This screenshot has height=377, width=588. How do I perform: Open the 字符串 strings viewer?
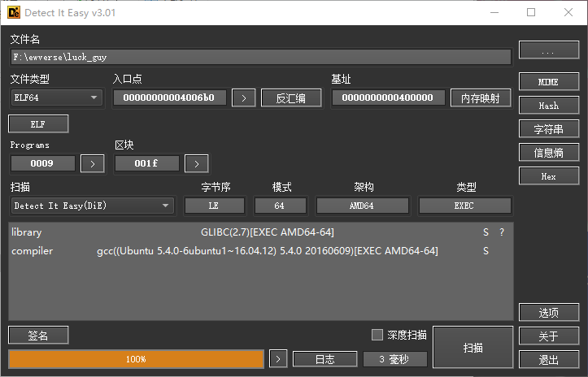pyautogui.click(x=549, y=129)
